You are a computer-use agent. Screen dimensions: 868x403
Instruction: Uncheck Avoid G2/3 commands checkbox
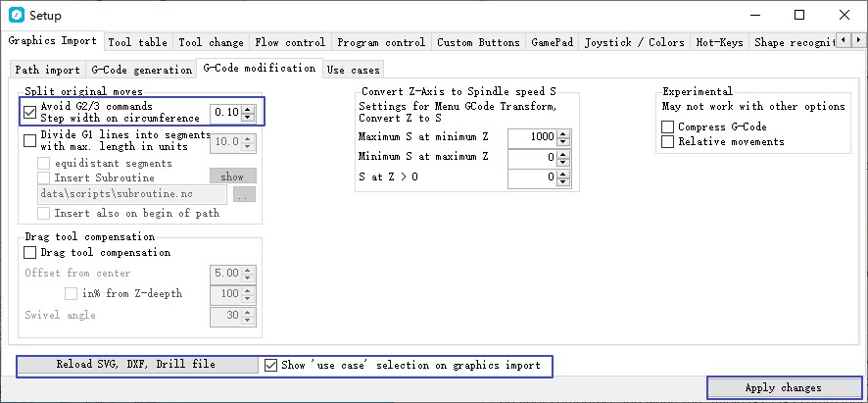click(x=29, y=112)
